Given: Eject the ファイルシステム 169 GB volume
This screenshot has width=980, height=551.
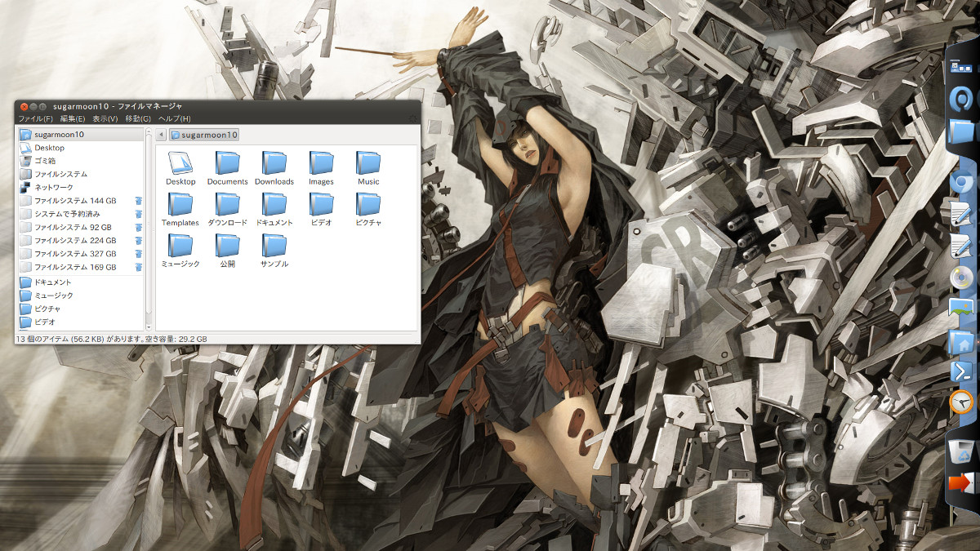Looking at the screenshot, I should pos(139,267).
